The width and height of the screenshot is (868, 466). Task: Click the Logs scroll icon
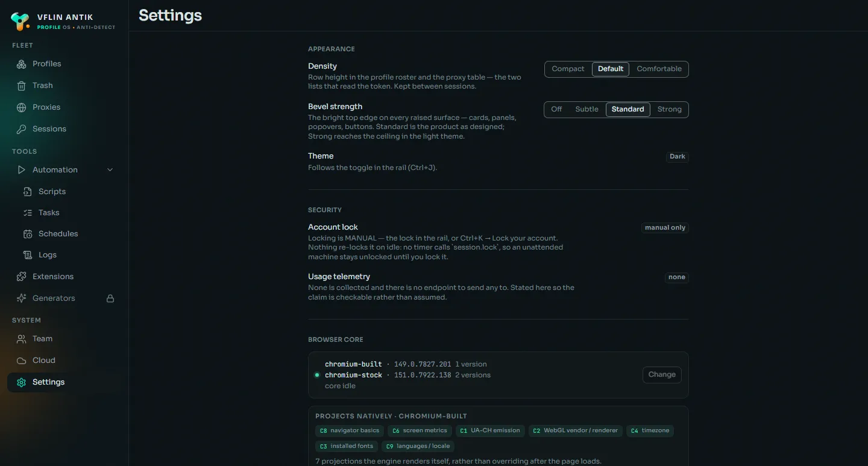28,255
